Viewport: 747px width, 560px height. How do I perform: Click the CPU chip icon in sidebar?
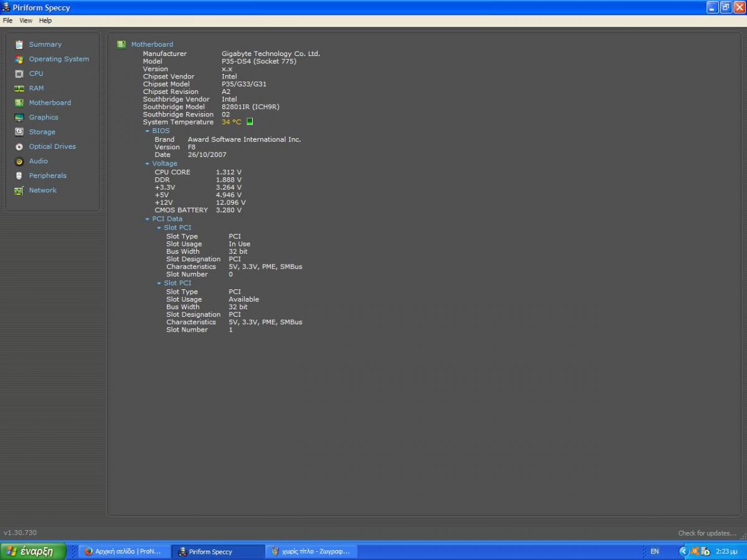click(x=19, y=73)
